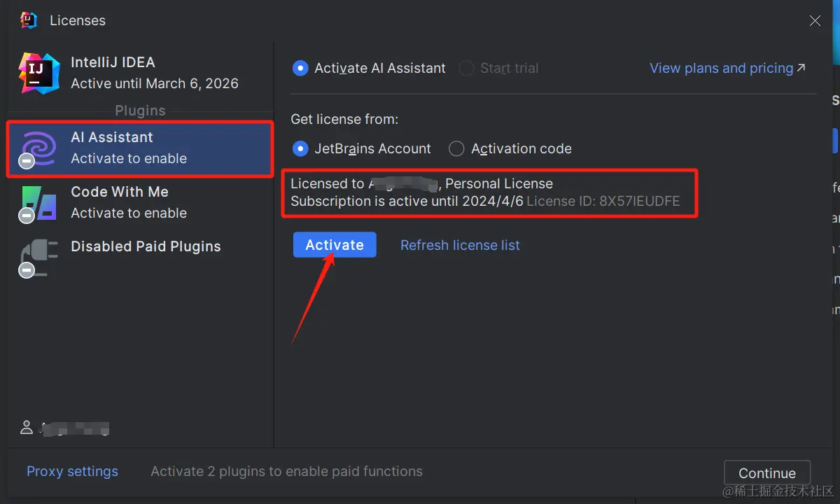
Task: Click the 'Personal License' text
Action: pos(499,183)
